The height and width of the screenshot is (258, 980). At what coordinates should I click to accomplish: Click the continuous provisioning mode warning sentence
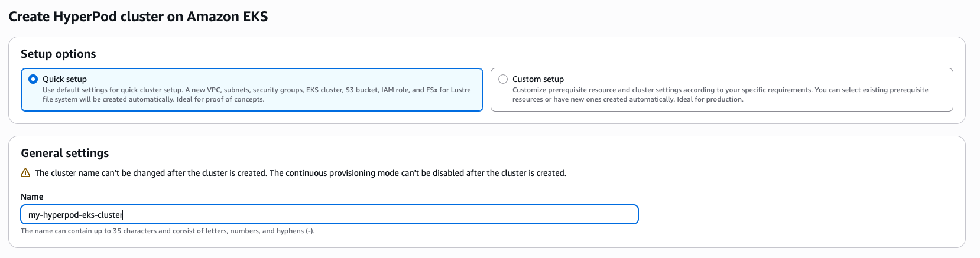pyautogui.click(x=417, y=173)
